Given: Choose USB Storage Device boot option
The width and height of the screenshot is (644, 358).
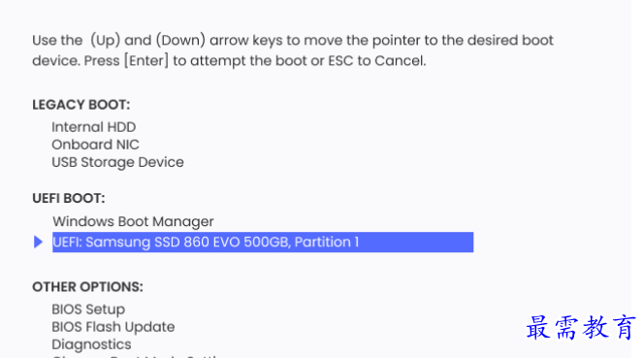Looking at the screenshot, I should pos(117,162).
